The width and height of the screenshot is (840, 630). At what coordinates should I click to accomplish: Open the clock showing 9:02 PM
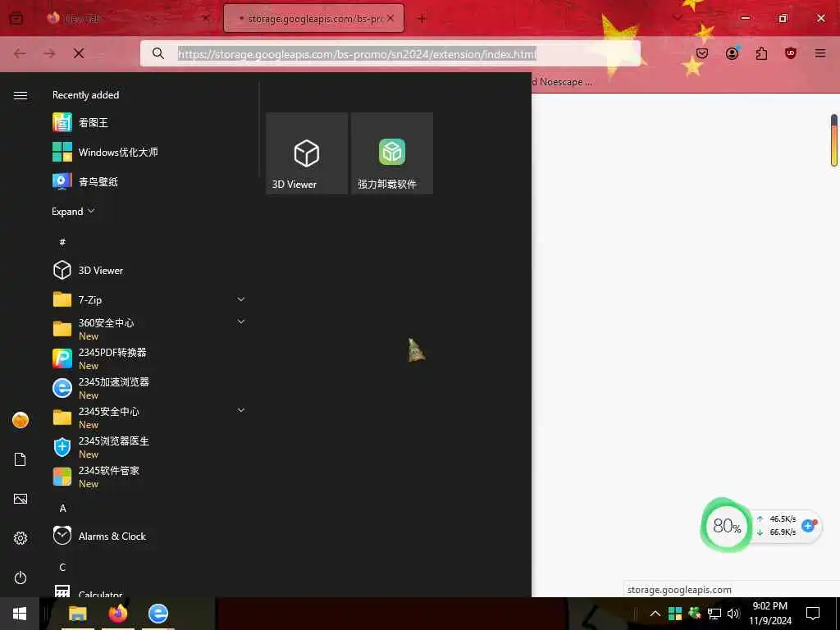tap(769, 614)
